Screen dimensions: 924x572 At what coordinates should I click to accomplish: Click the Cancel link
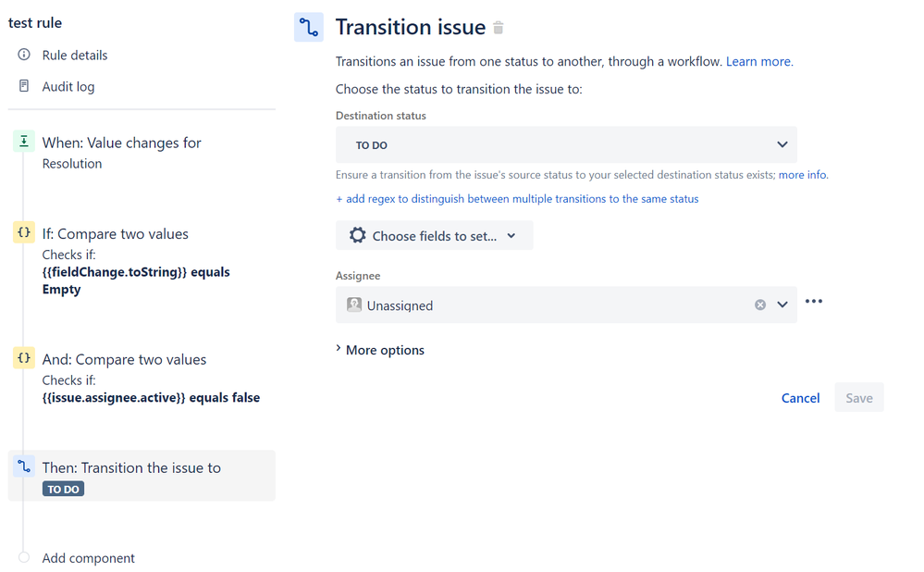pos(800,398)
